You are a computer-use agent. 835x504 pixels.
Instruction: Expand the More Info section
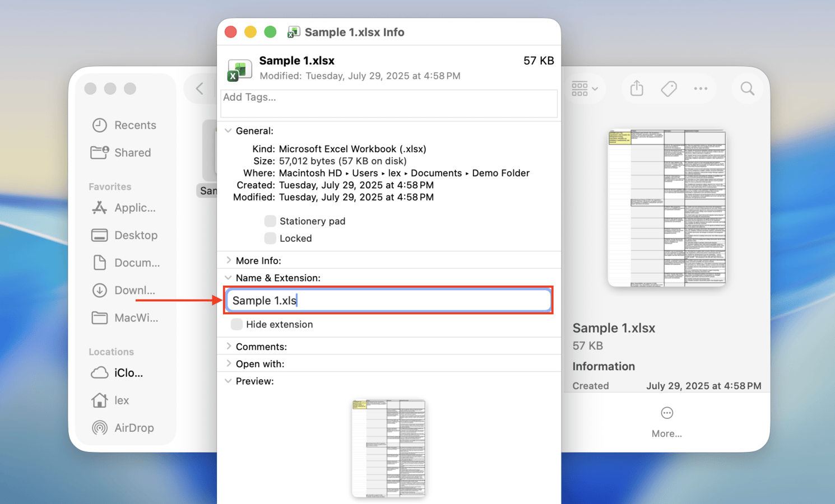[229, 260]
